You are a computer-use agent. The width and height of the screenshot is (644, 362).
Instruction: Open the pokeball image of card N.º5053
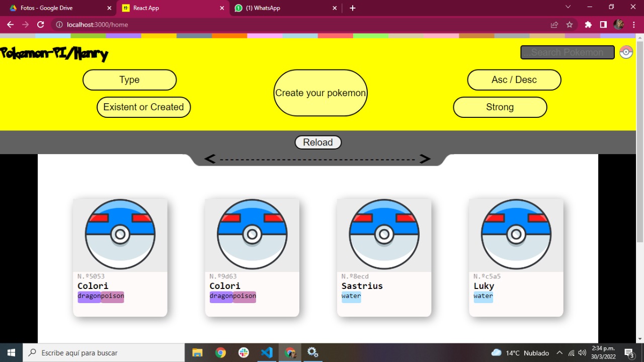coord(120,235)
